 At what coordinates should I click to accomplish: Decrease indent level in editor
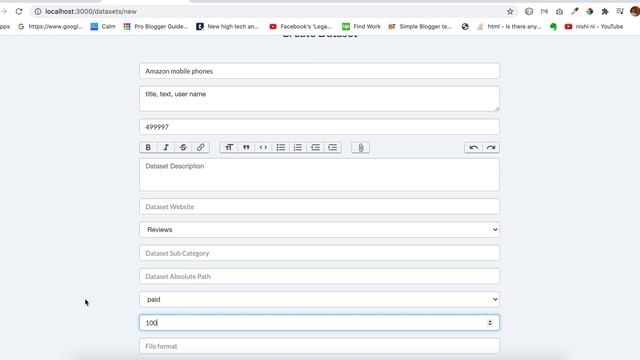pos(315,147)
